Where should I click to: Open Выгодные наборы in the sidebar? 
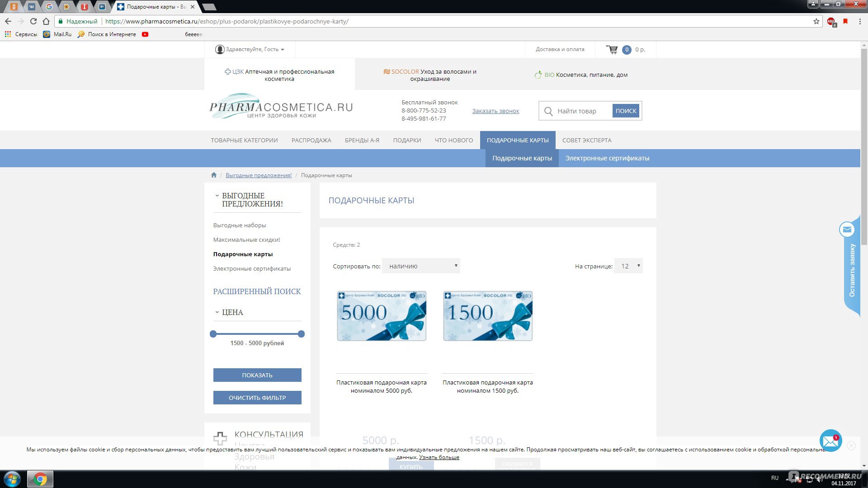pos(240,225)
